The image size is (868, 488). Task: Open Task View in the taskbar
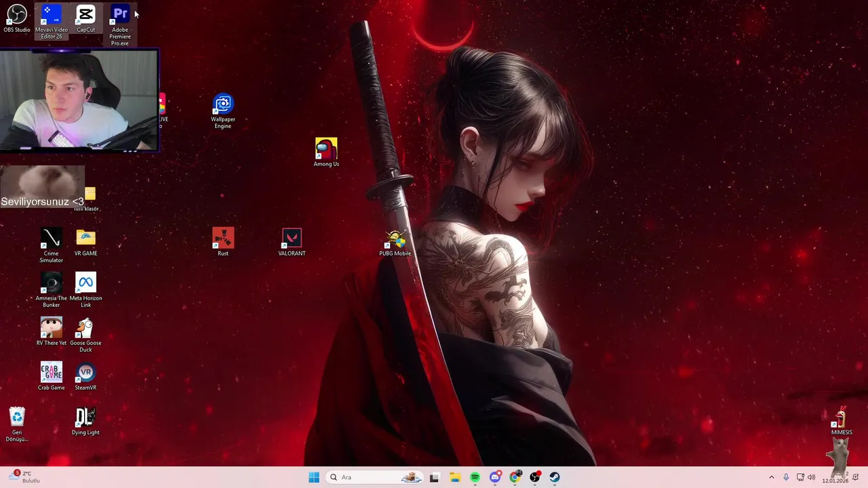tap(435, 477)
